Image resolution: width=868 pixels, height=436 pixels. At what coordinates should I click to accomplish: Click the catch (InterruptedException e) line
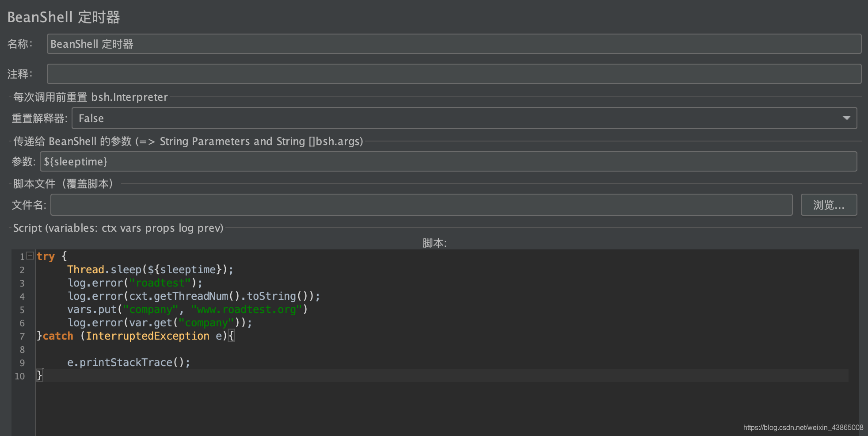pos(136,336)
